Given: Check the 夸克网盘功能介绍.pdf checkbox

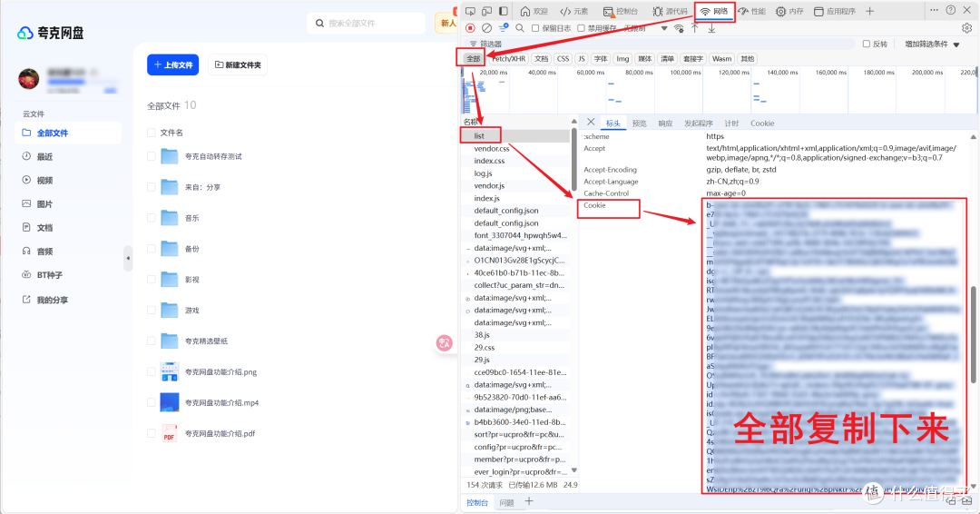Looking at the screenshot, I should click(x=152, y=433).
